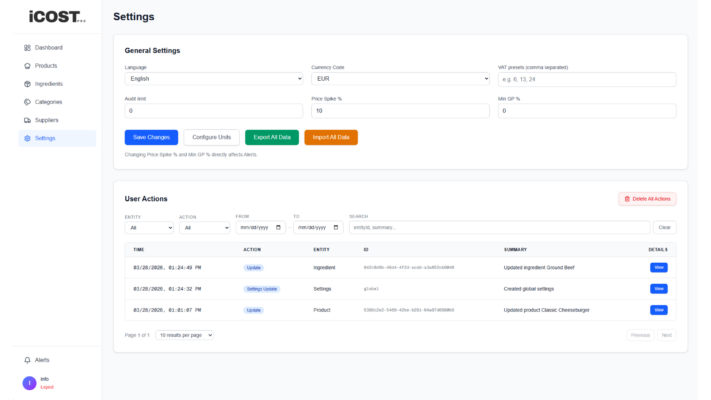Image resolution: width=711 pixels, height=400 pixels.
Task: Click the 01:01:07 PM timestamp cell
Action: [167, 310]
